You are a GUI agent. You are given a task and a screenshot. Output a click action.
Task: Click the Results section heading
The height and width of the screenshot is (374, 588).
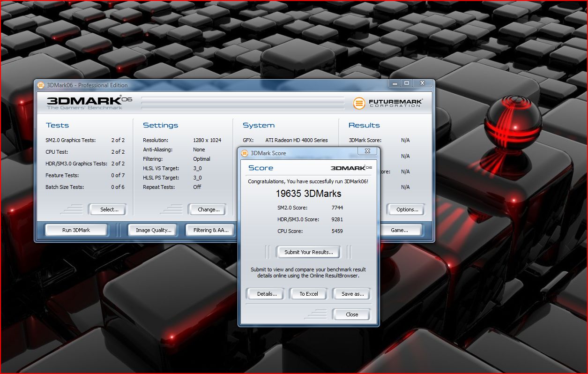(x=364, y=125)
